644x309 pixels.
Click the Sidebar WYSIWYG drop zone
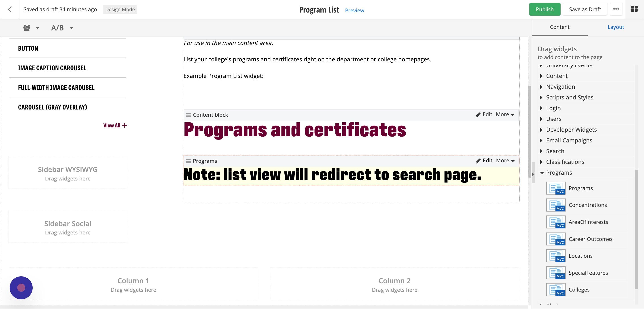[x=68, y=173]
